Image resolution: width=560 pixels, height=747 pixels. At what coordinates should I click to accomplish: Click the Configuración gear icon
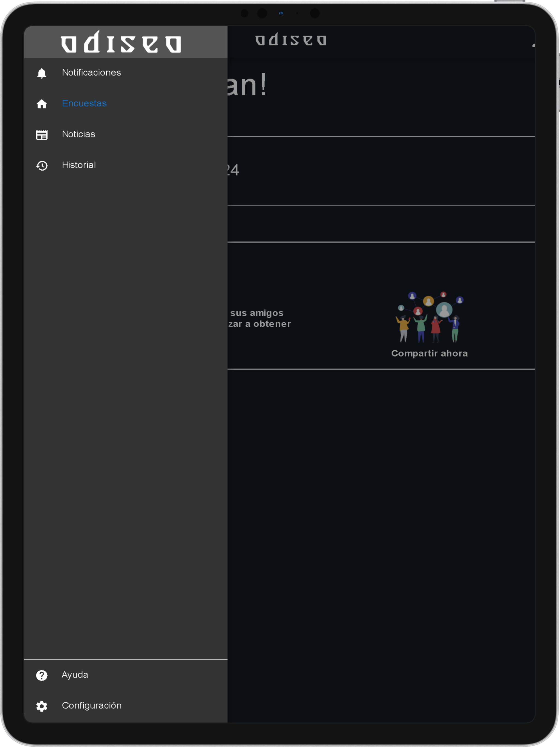pos(42,706)
